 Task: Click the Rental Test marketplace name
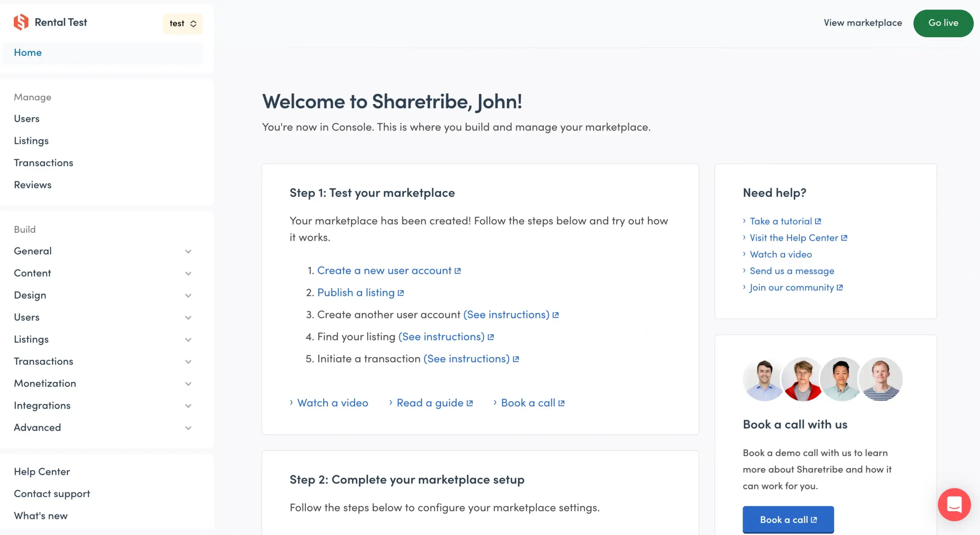tap(60, 22)
